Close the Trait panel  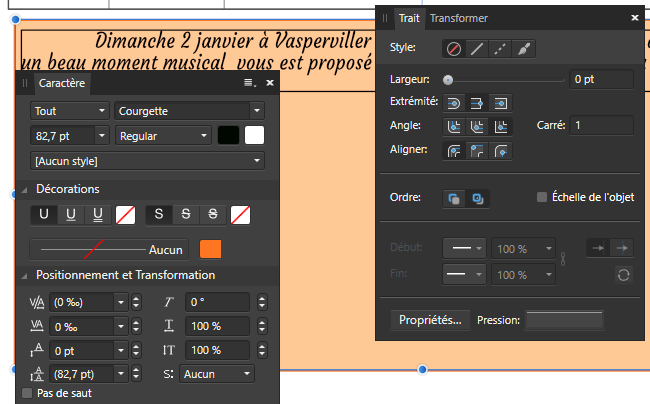635,18
